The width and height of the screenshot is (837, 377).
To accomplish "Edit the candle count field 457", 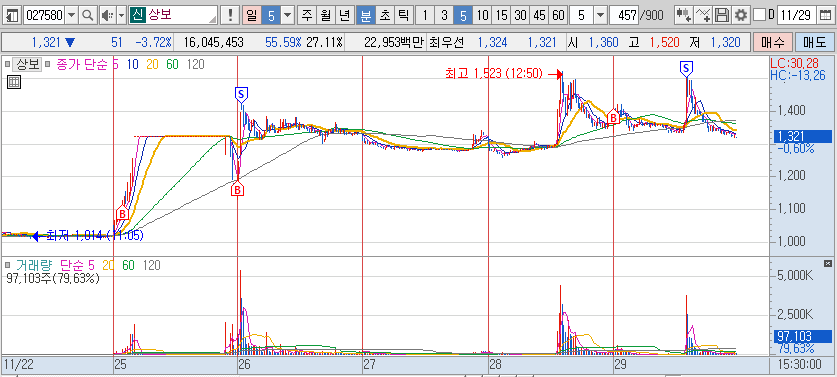I will [625, 15].
